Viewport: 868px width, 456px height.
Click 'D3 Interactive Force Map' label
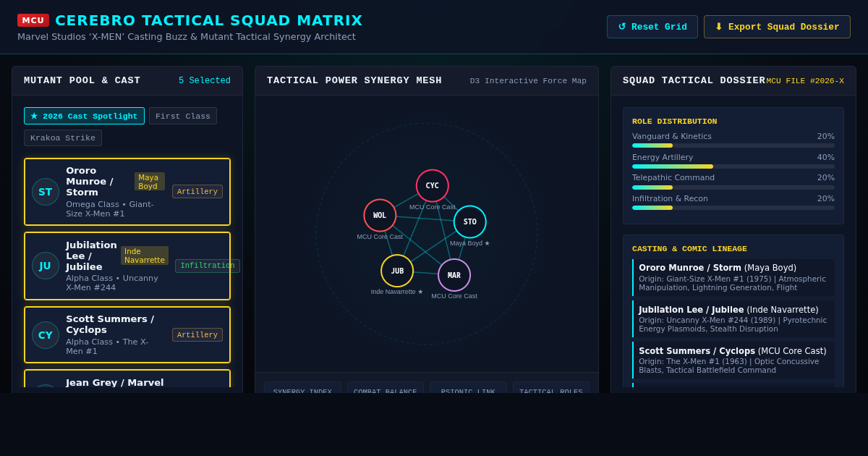528,81
